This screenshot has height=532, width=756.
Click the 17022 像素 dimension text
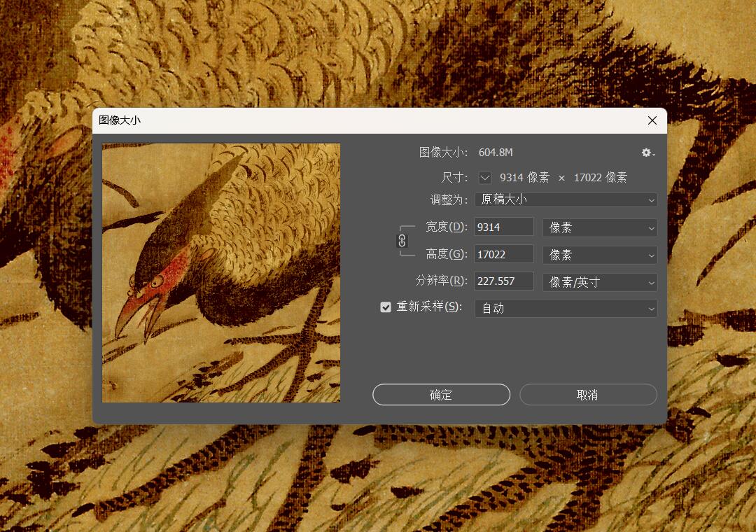(601, 178)
